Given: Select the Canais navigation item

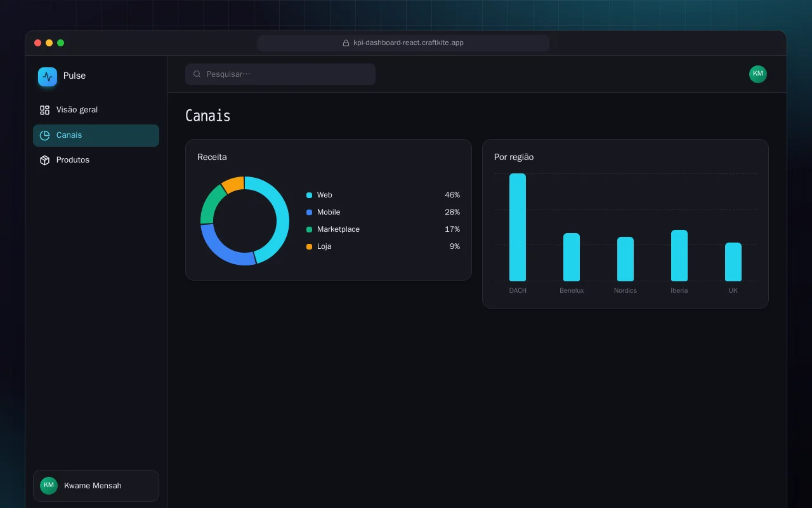Looking at the screenshot, I should click(x=96, y=135).
